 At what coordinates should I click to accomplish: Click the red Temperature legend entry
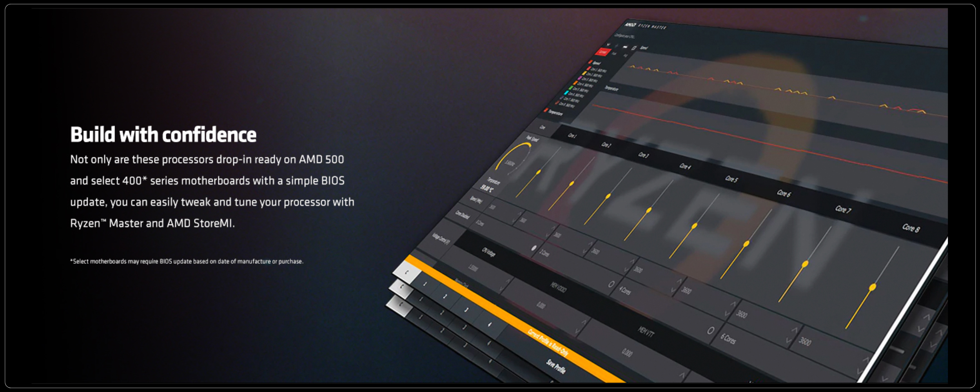[554, 112]
